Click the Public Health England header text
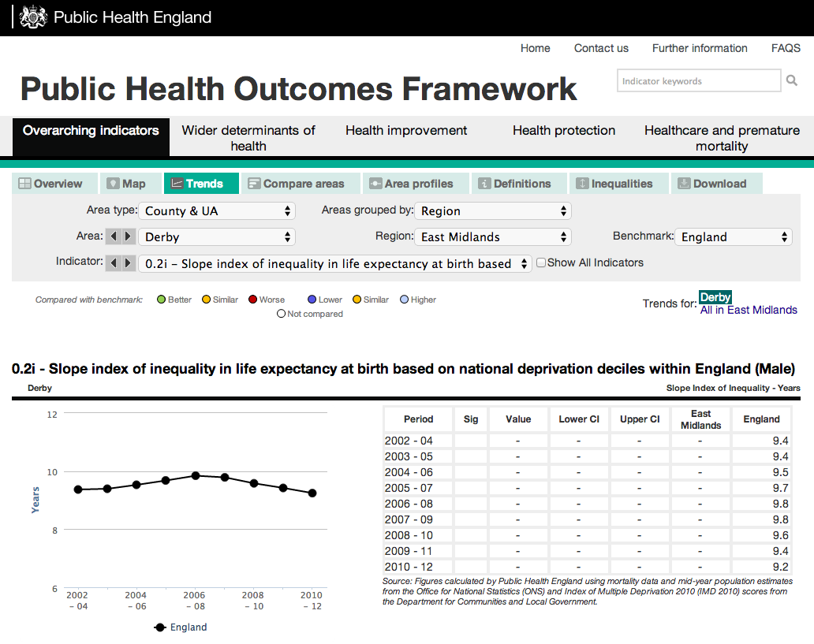This screenshot has width=814, height=644. pyautogui.click(x=133, y=17)
